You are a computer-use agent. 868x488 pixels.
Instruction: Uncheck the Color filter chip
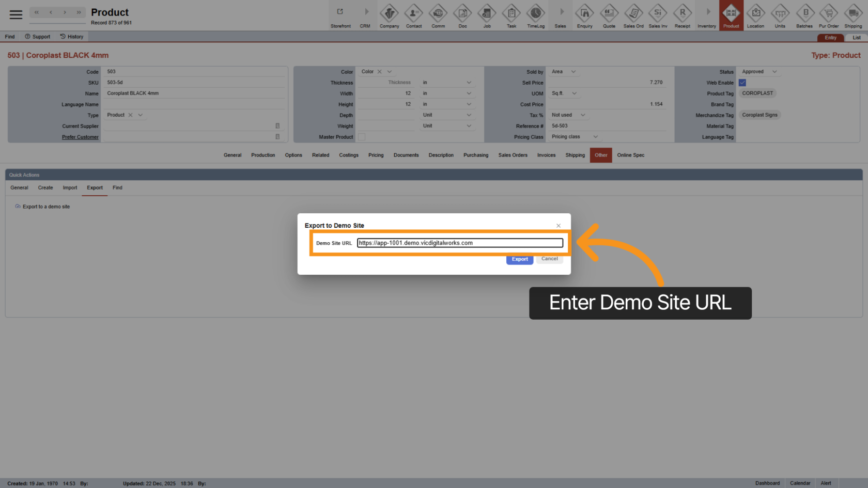click(x=380, y=71)
